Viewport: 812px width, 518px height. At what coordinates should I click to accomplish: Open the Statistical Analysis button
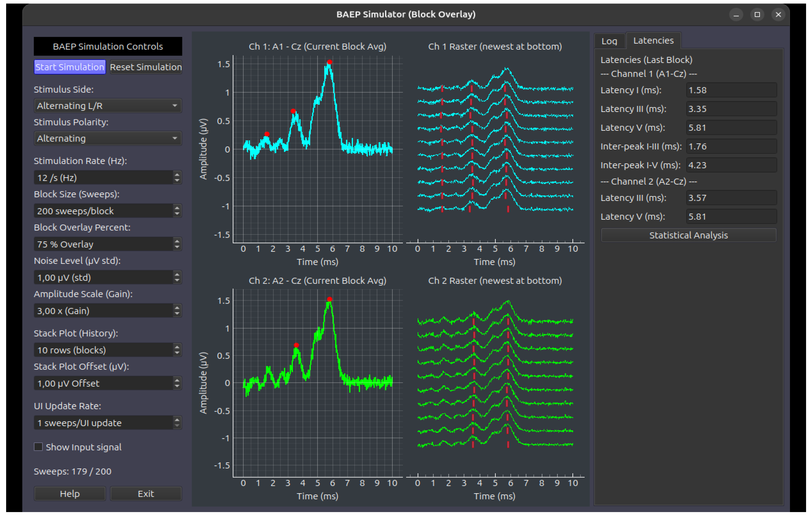689,235
